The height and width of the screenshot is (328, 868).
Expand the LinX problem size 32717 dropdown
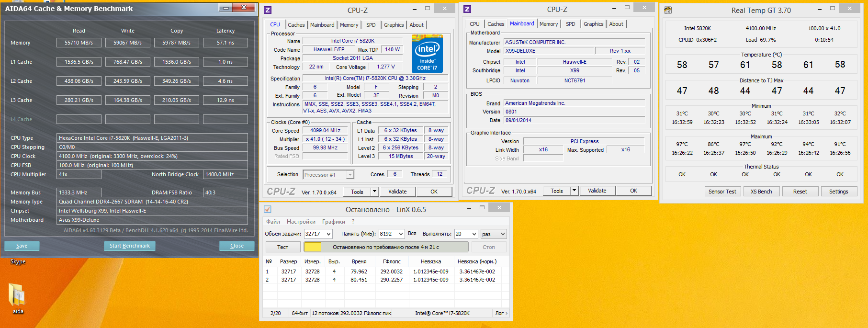click(x=329, y=234)
